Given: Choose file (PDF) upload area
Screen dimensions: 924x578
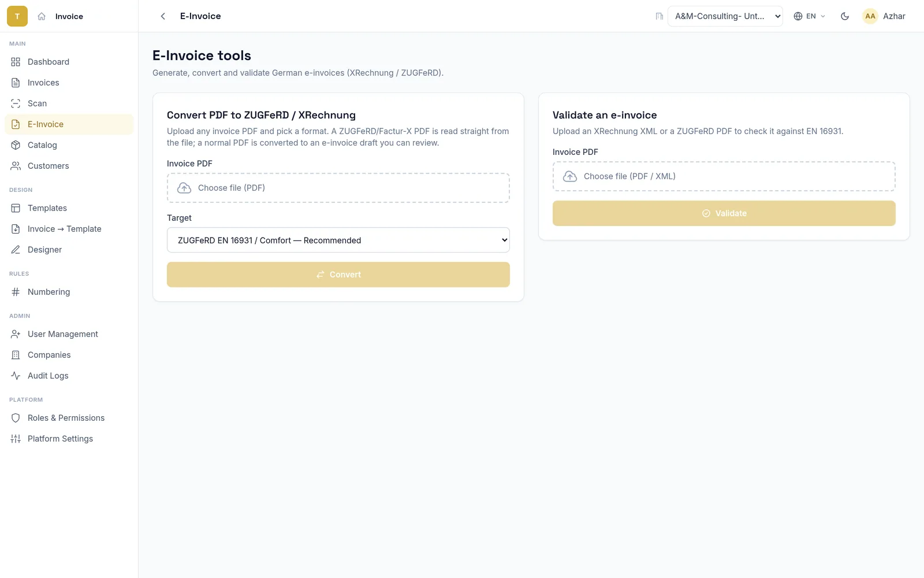Looking at the screenshot, I should (x=338, y=188).
